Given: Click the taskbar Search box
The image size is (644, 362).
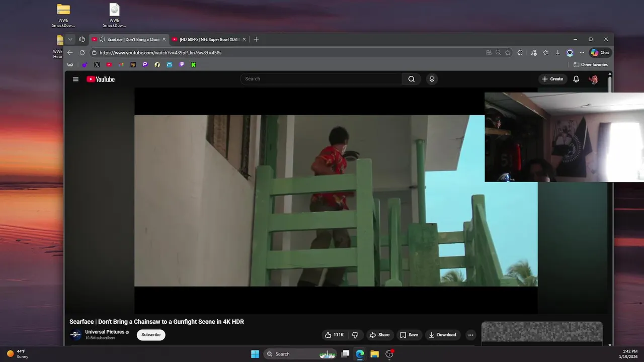Looking at the screenshot, I should [x=300, y=354].
